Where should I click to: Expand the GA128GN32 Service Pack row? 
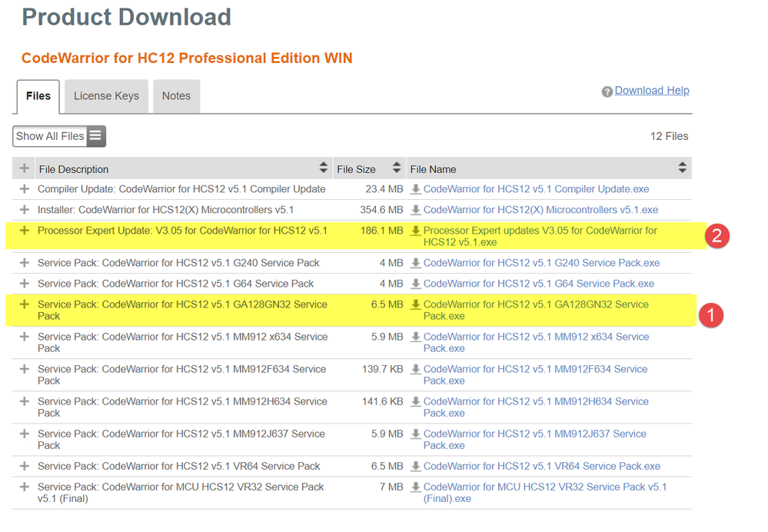(x=24, y=304)
